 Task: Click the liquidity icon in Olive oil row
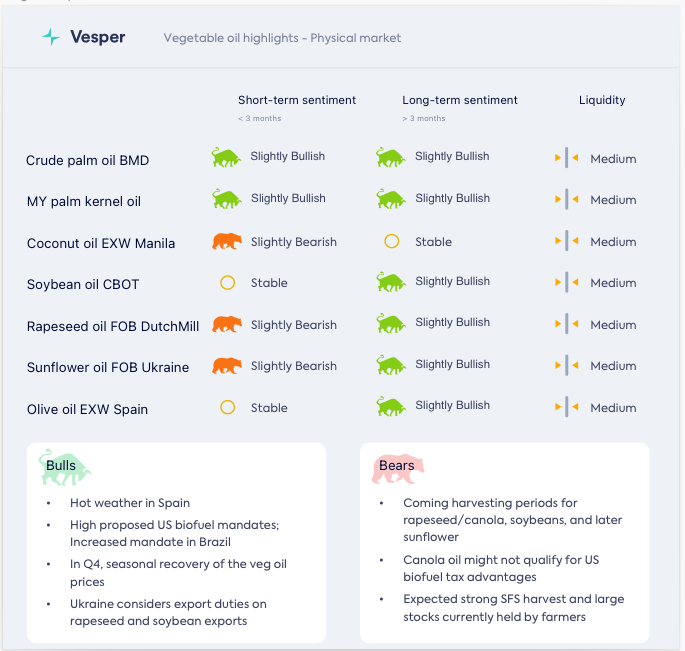coord(567,407)
